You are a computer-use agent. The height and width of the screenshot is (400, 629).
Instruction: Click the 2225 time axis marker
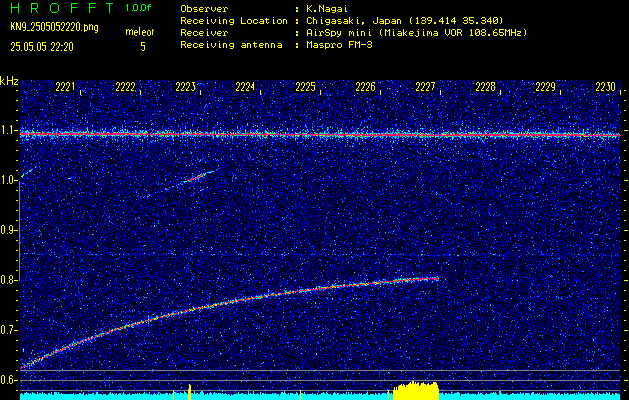[305, 87]
